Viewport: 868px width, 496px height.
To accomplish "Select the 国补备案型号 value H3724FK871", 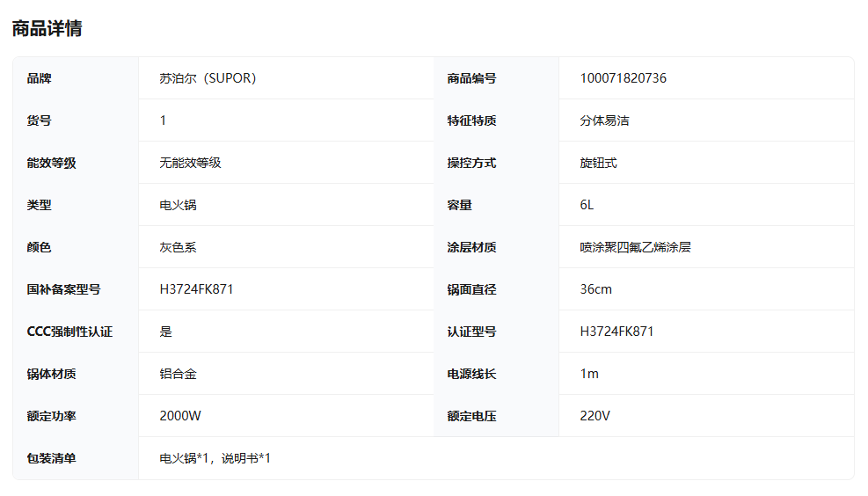I will 196,289.
